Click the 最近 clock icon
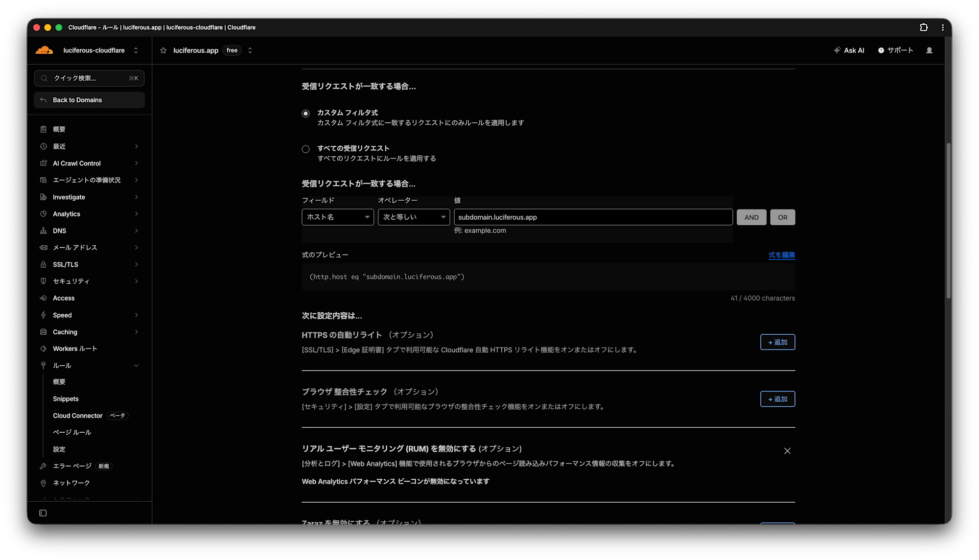Viewport: 979px width, 560px height. pos(44,146)
